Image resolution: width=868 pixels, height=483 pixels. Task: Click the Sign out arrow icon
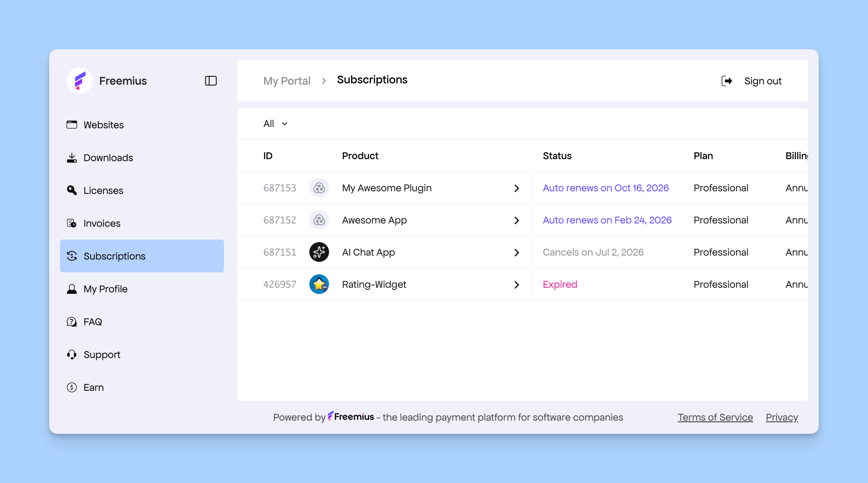pos(727,81)
